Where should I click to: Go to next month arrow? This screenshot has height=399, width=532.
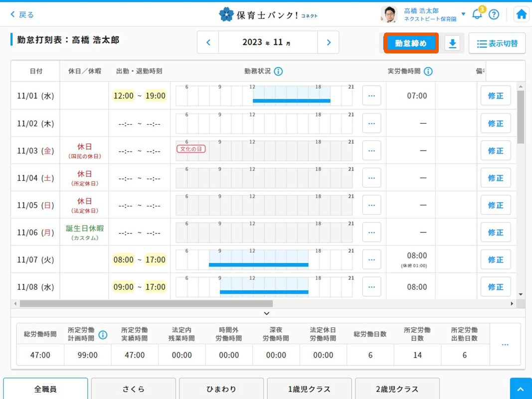click(328, 42)
